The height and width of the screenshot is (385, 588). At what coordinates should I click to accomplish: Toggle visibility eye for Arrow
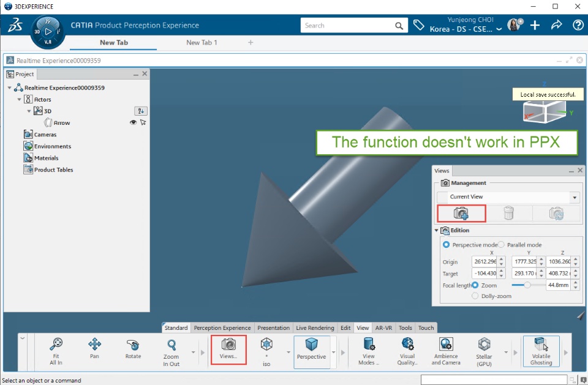(x=133, y=122)
